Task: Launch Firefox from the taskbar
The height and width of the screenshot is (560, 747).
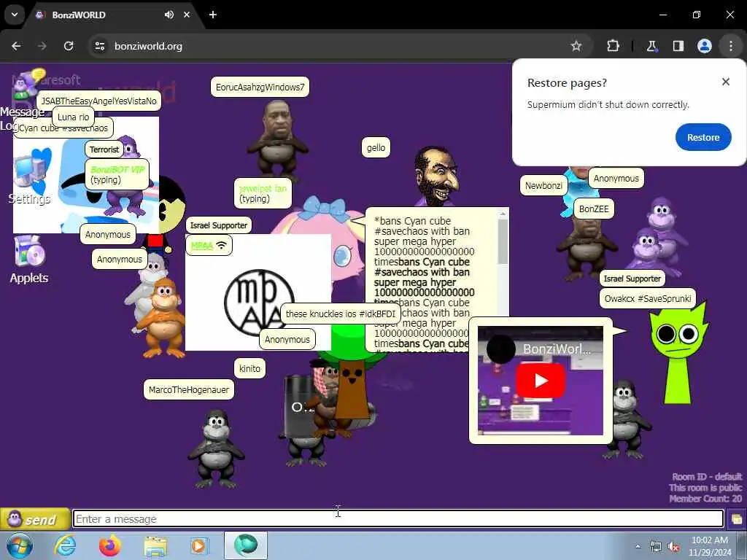Action: [x=110, y=545]
